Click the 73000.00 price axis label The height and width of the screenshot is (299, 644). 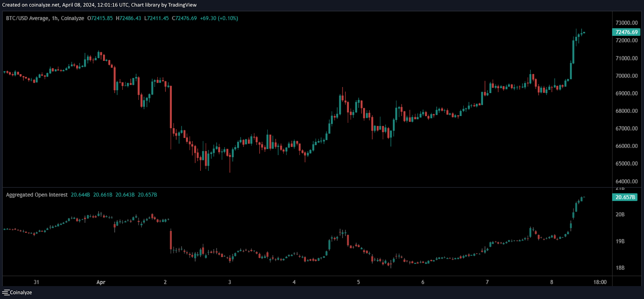(627, 23)
